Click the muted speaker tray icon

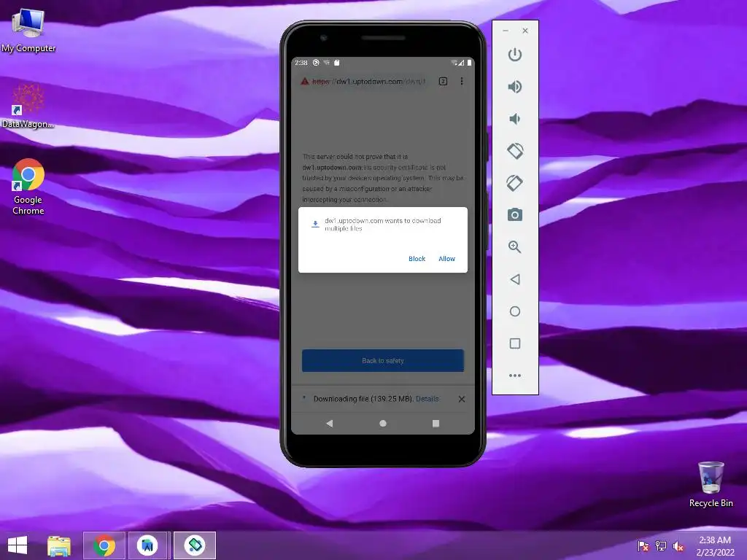point(678,545)
